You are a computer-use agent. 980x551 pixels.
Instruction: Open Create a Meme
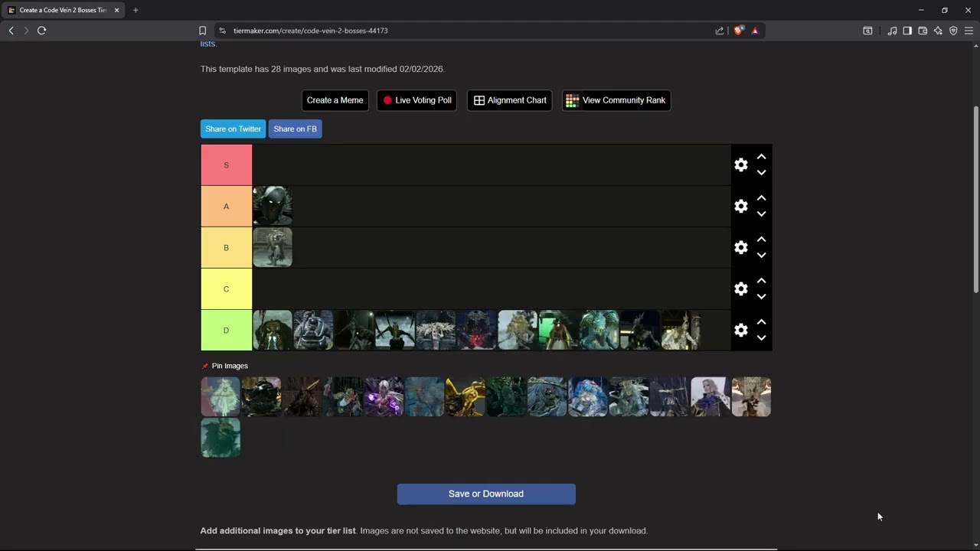point(335,100)
